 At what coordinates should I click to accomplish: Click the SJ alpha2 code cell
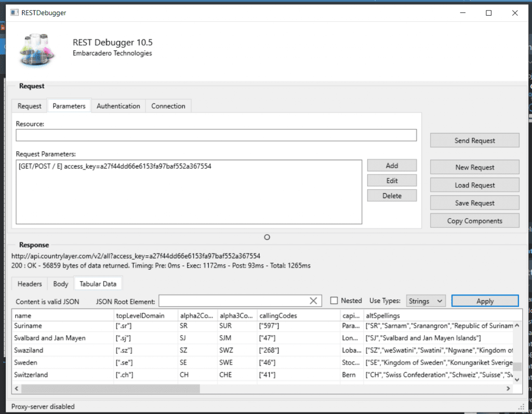197,338
